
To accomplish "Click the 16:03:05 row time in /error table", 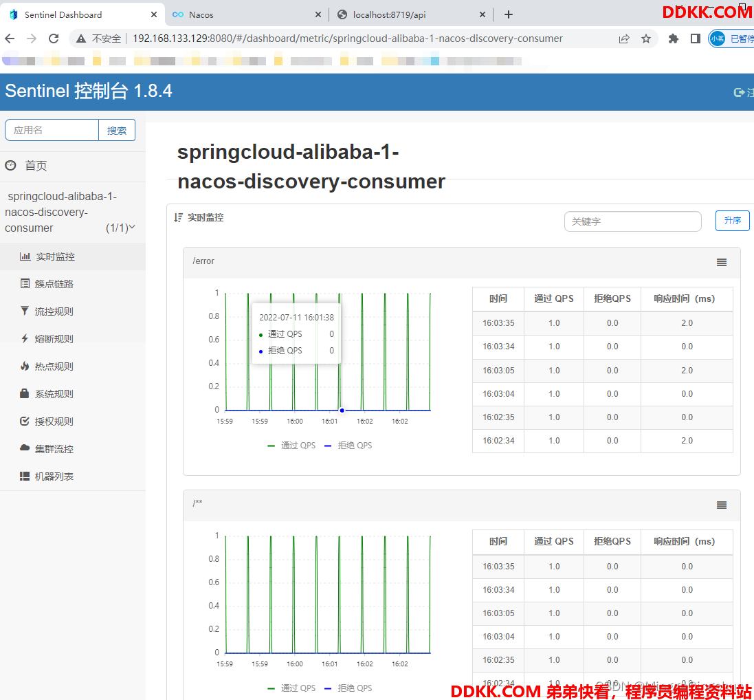I will [x=499, y=371].
